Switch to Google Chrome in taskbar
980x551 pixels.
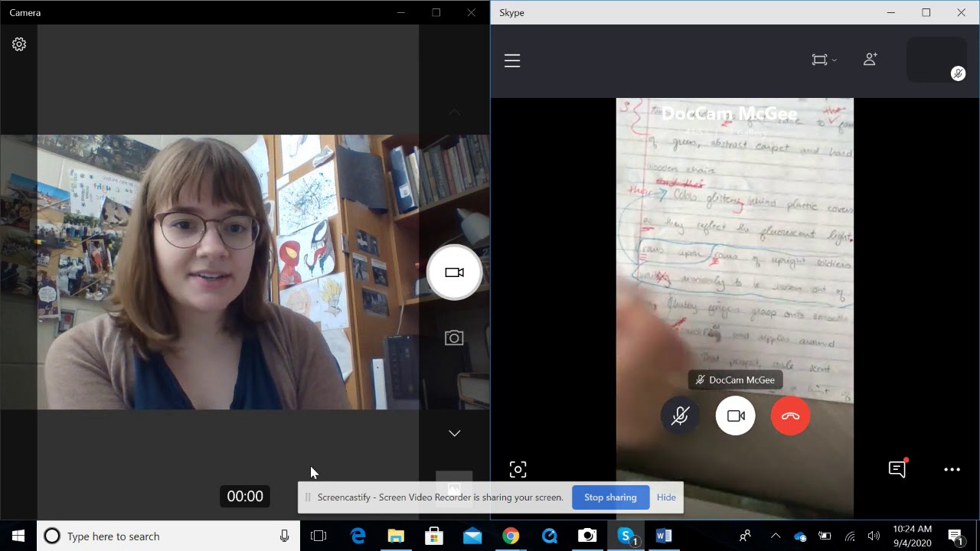pyautogui.click(x=511, y=536)
